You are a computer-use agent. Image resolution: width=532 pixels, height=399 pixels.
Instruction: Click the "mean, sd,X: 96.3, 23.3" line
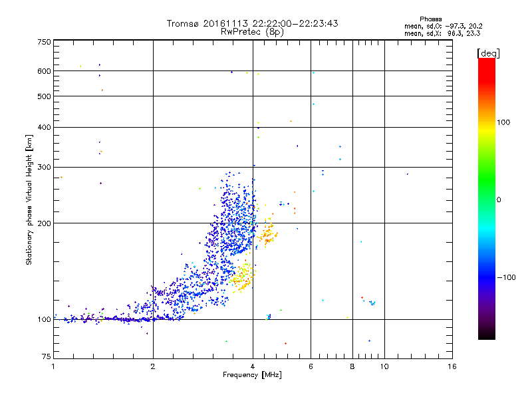click(442, 33)
